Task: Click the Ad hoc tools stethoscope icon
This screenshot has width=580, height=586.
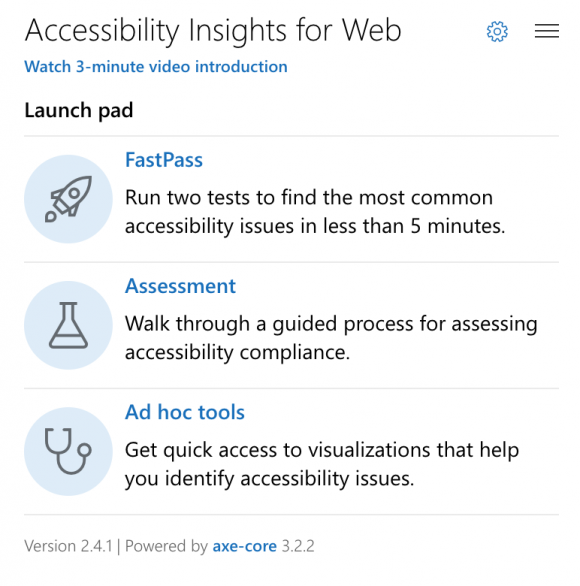Action: 68,451
